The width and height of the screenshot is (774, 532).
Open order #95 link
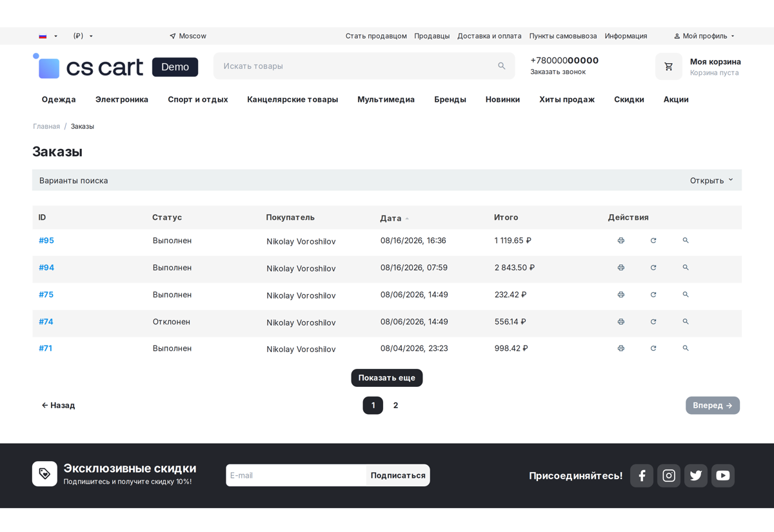coord(46,241)
